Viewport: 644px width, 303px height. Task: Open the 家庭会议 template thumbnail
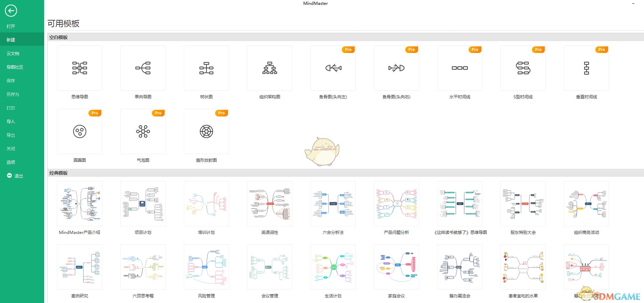[x=396, y=267]
